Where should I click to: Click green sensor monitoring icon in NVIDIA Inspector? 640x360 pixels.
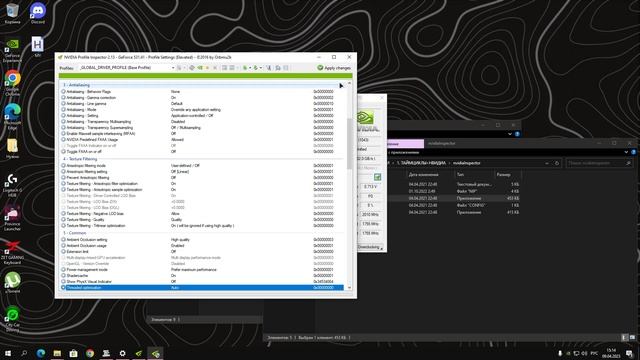(378, 177)
